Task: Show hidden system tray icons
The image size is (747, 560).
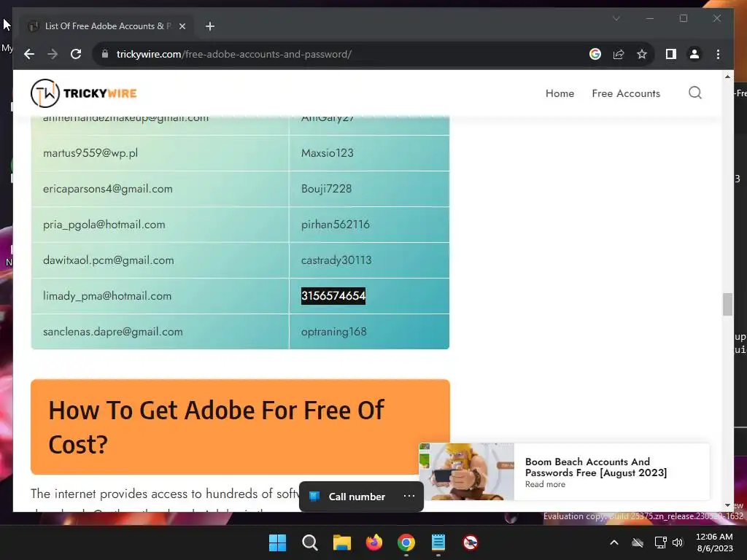Action: [614, 542]
